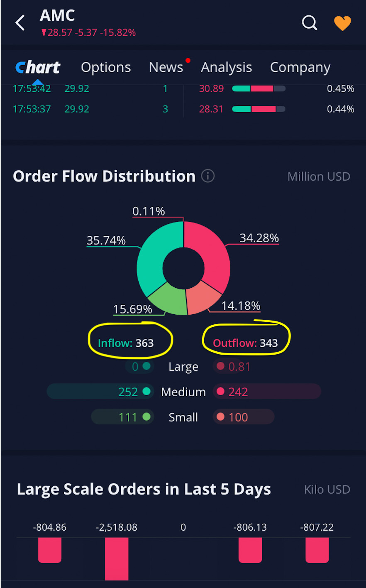Open the Options tab
Viewport: 366px width, 588px height.
[x=106, y=67]
